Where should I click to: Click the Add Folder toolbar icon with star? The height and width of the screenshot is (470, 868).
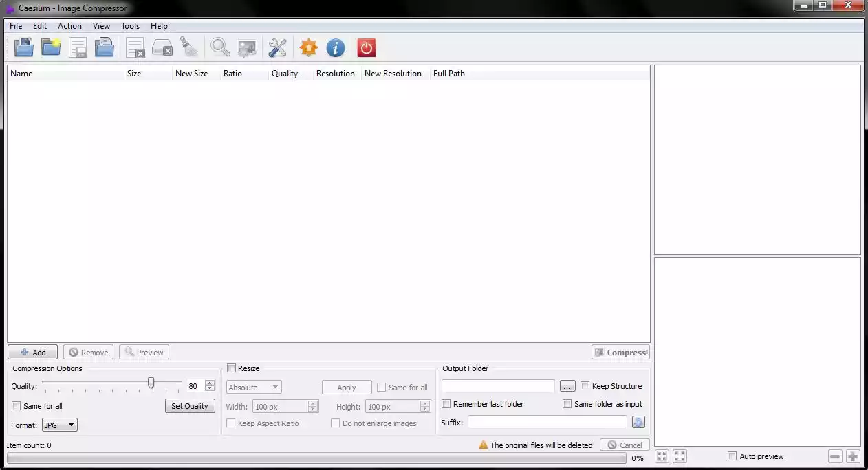click(x=51, y=47)
